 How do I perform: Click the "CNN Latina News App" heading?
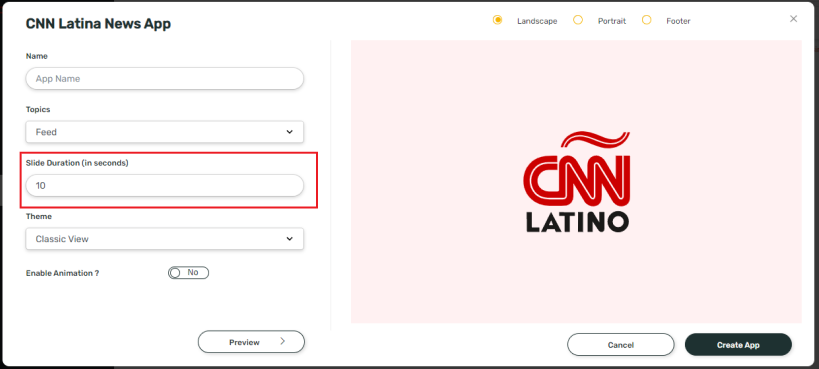point(98,24)
